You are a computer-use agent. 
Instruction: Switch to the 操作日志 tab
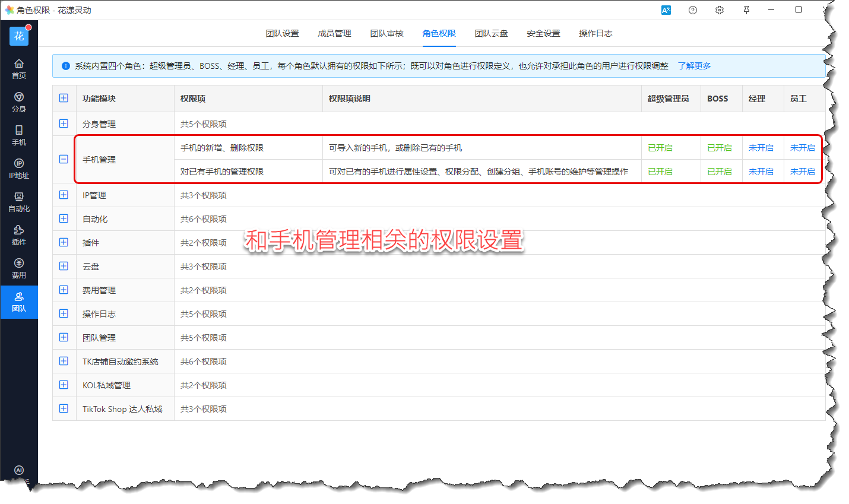[x=596, y=33]
